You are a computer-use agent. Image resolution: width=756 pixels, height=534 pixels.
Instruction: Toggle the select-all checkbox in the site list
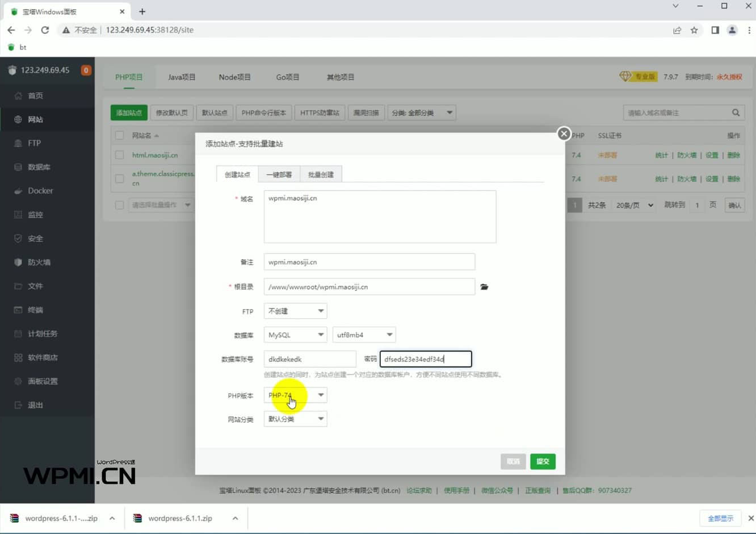click(119, 135)
